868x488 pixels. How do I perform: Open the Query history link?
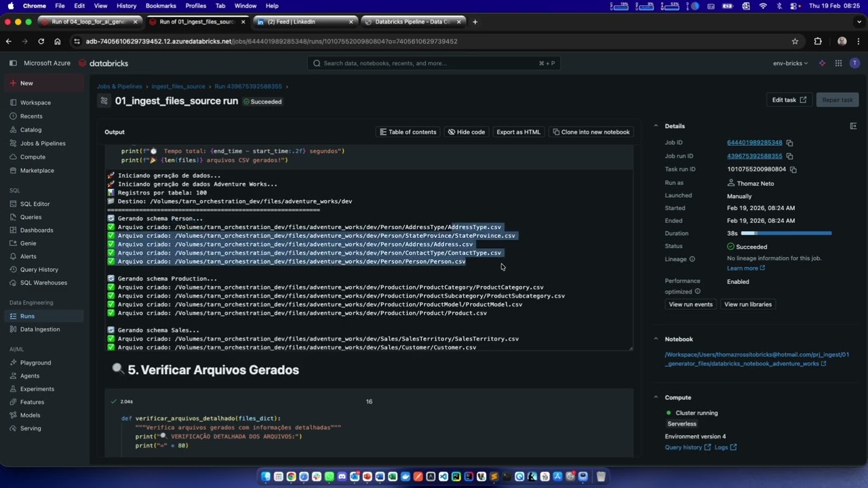pos(688,447)
